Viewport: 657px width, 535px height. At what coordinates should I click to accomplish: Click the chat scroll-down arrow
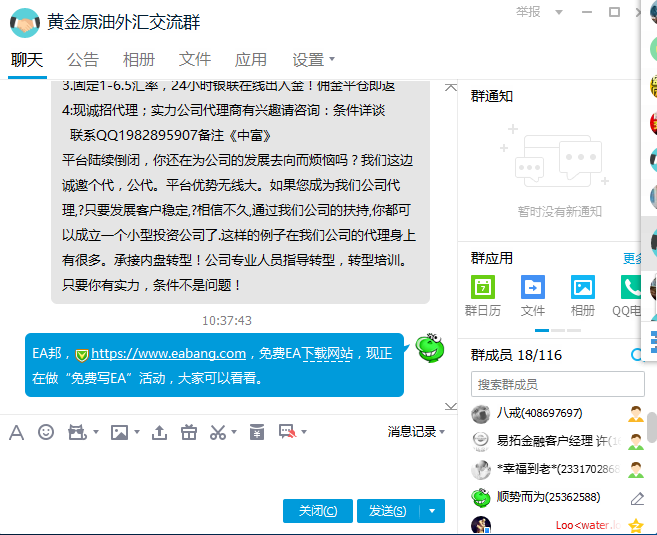click(451, 406)
